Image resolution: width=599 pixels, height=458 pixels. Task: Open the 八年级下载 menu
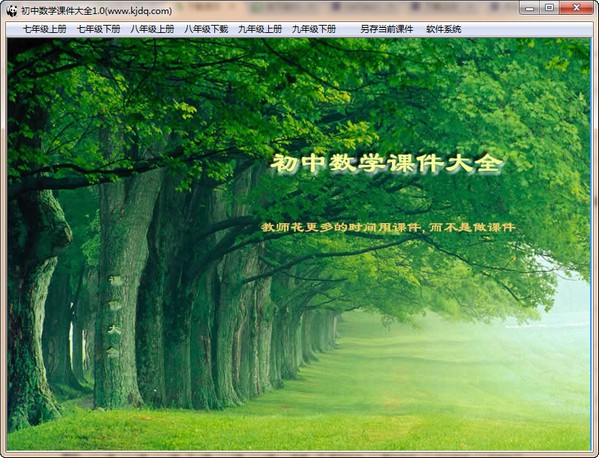point(206,29)
